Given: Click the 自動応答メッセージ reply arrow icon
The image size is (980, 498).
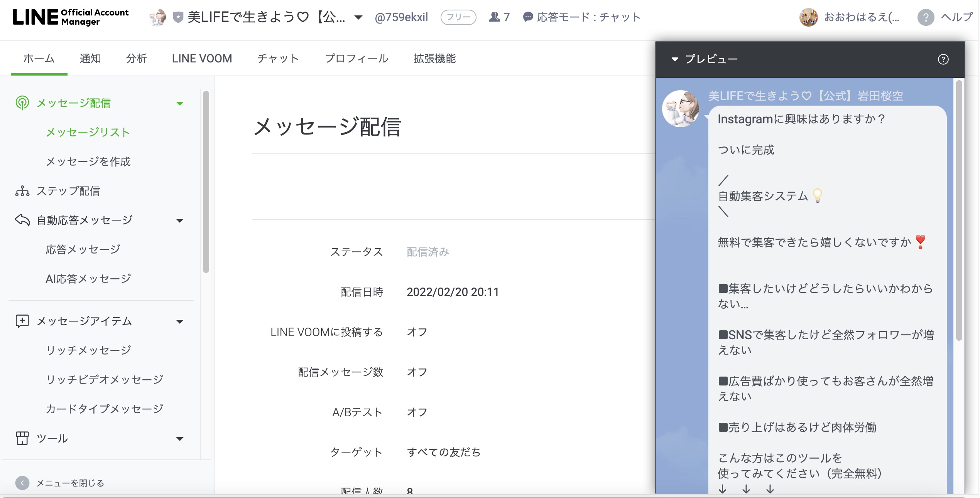Looking at the screenshot, I should 22,220.
